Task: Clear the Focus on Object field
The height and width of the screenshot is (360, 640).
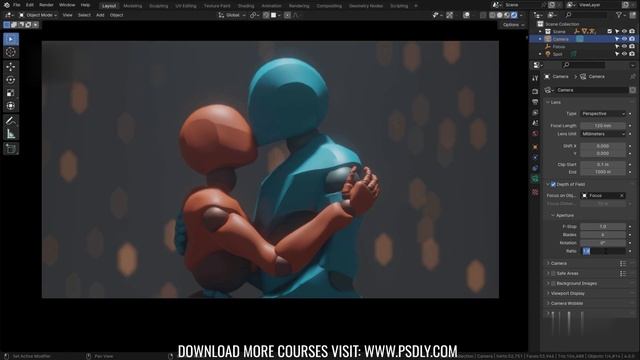Action: (622, 196)
